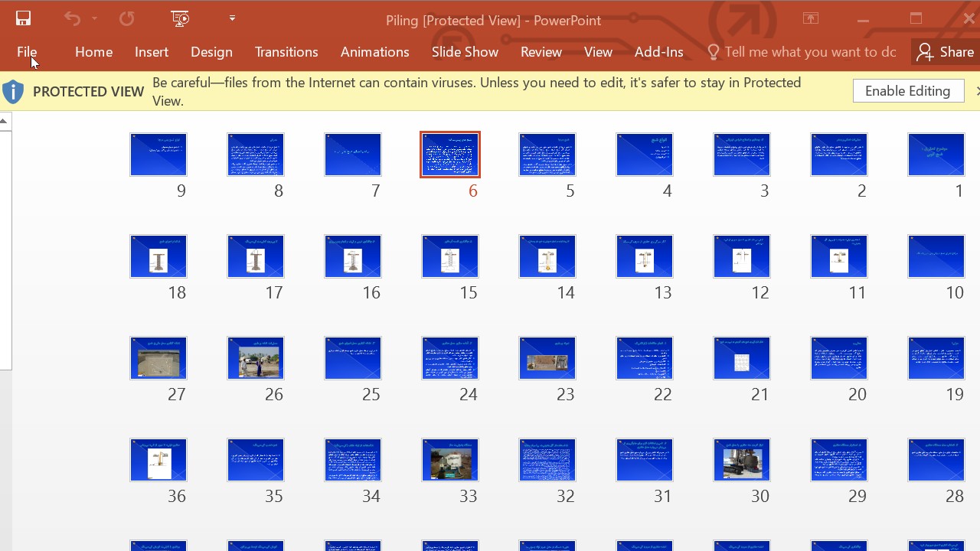Open the File menu
This screenshot has height=551, width=980.
(x=27, y=52)
